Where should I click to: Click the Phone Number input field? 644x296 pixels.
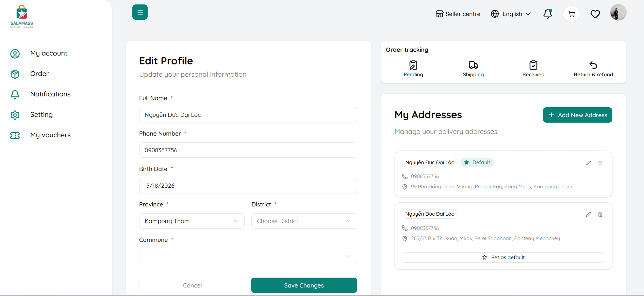click(x=248, y=150)
